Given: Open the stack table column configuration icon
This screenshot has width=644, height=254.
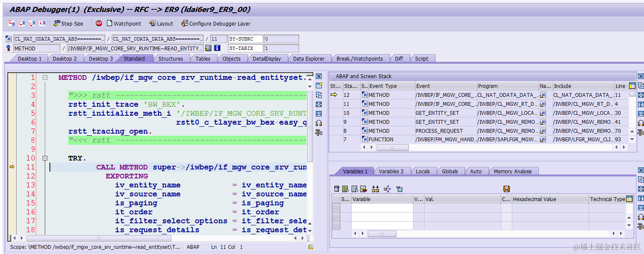Looking at the screenshot, I should pos(632,86).
